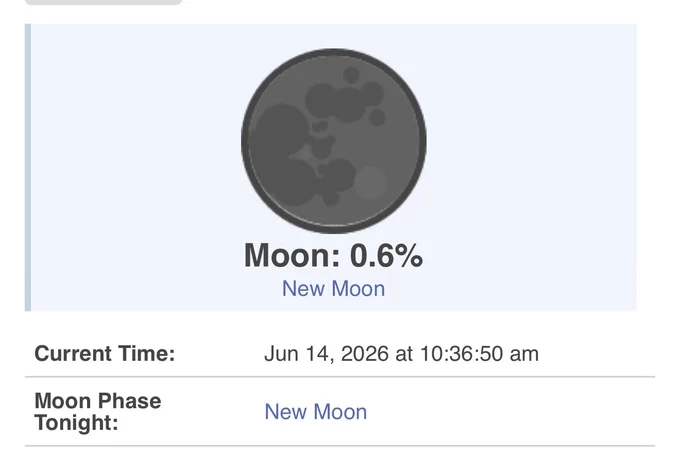680x451 pixels.
Task: Click the large dark crater on moon's left side
Action: click(281, 132)
